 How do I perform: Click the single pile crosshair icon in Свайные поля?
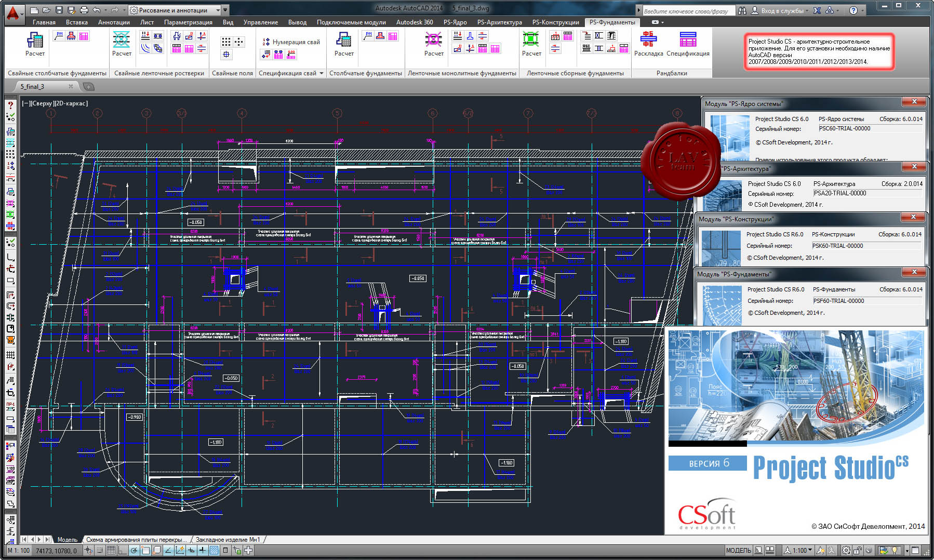pyautogui.click(x=226, y=54)
